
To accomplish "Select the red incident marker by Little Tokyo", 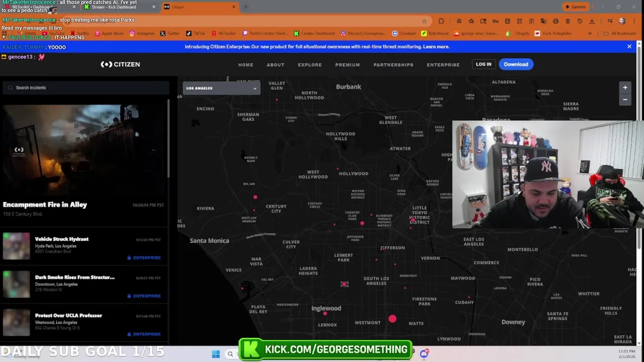I will (413, 220).
